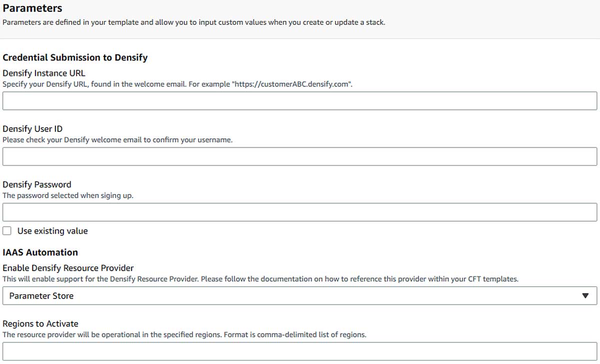Viewport: 600px width, 364px height.
Task: Click the Densify User ID label
Action: [32, 129]
